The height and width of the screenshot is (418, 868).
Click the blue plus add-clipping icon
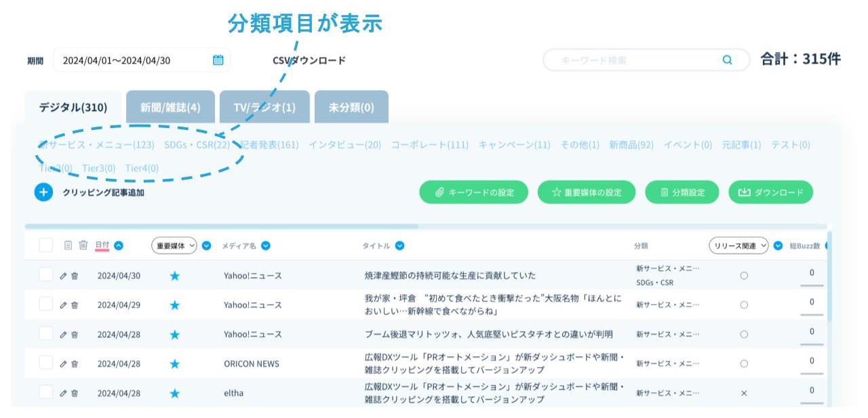(43, 192)
